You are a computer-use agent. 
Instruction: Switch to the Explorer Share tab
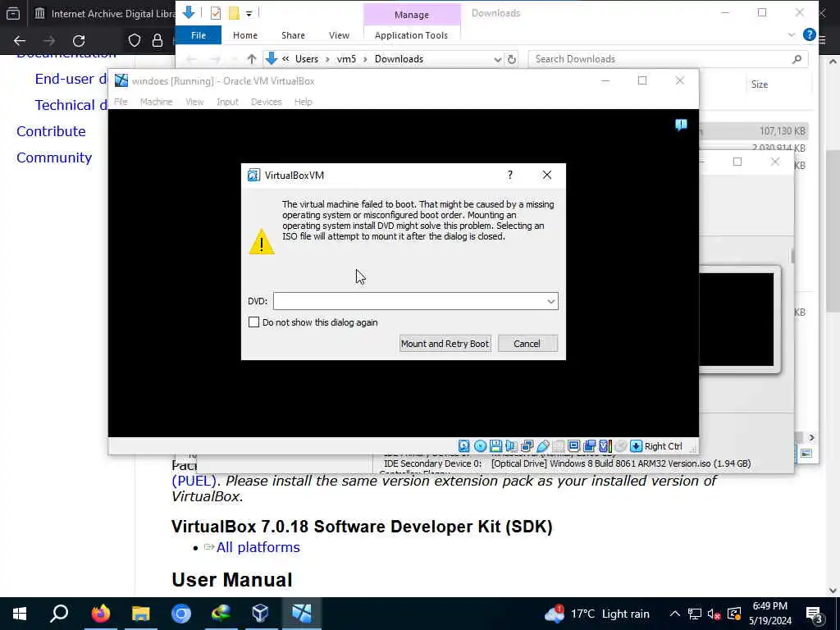point(293,35)
